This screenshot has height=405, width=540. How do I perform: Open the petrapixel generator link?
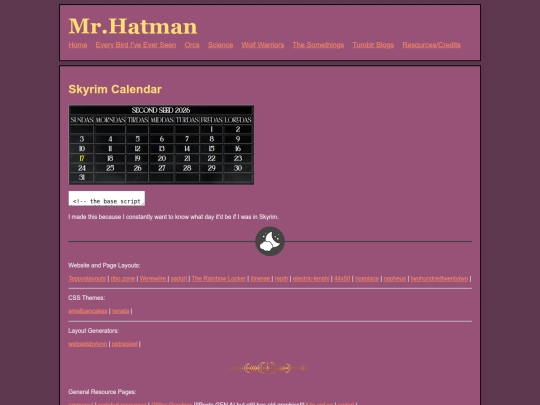[x=124, y=344]
